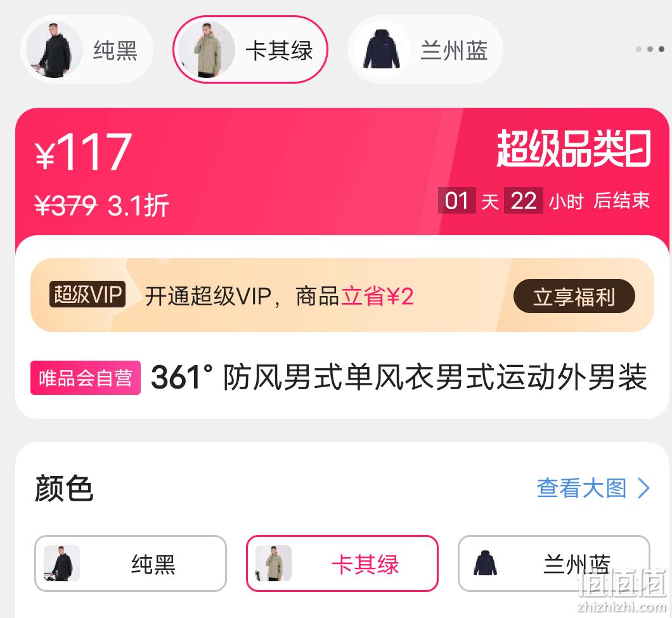Open the 361° product title
Image resolution: width=672 pixels, height=618 pixels.
[399, 377]
